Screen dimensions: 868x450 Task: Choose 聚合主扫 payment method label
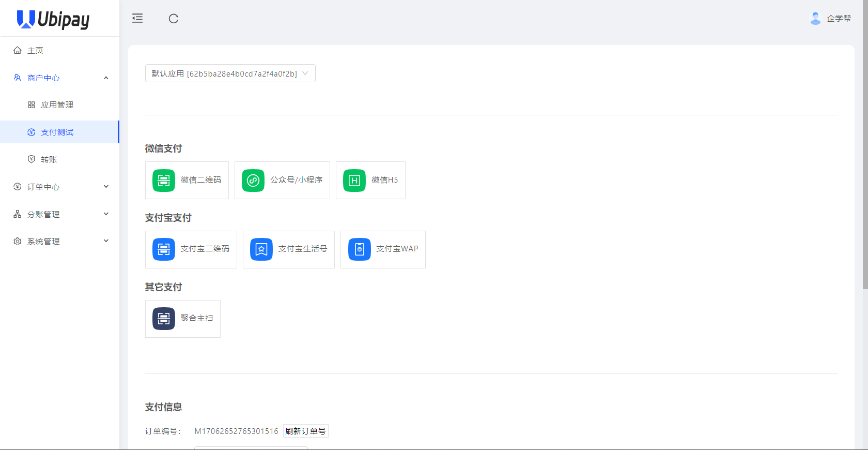[197, 318]
